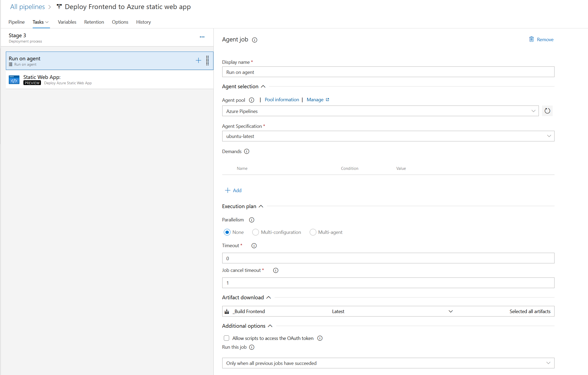
Task: Click the Remove button icon top right
Action: tap(531, 39)
